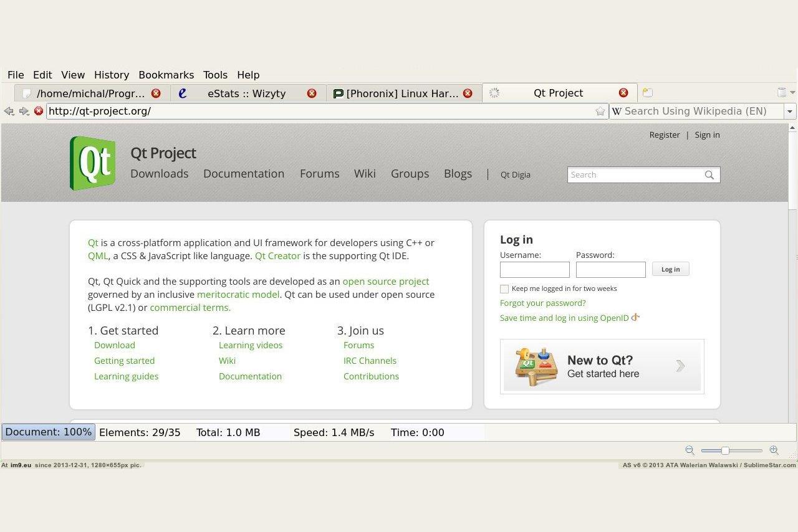
Task: Click the back navigation arrow
Action: click(9, 111)
